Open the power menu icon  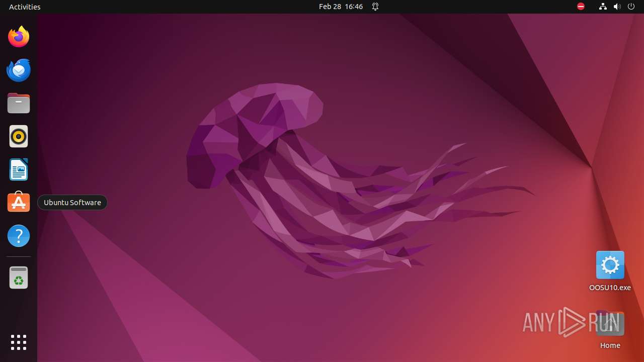pos(631,7)
